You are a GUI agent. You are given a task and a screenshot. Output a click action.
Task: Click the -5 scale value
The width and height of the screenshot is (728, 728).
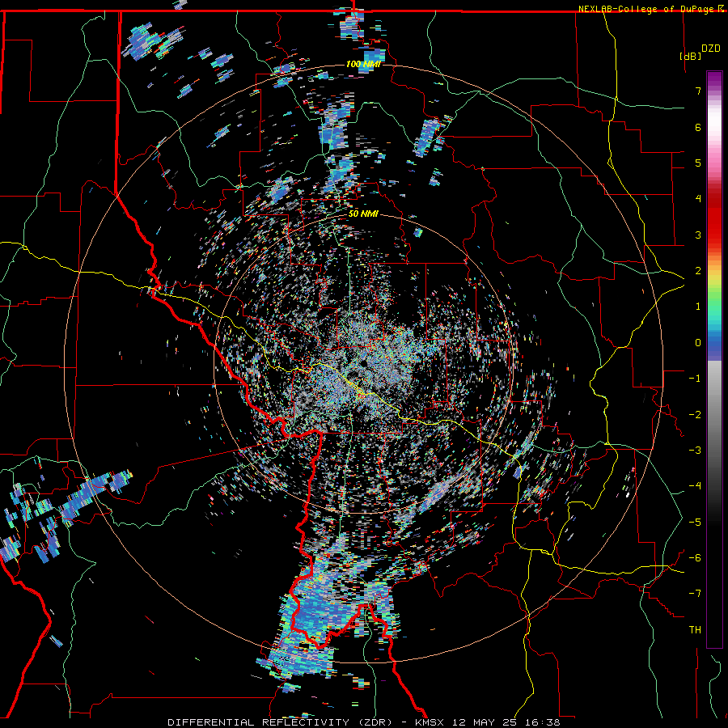click(x=695, y=523)
